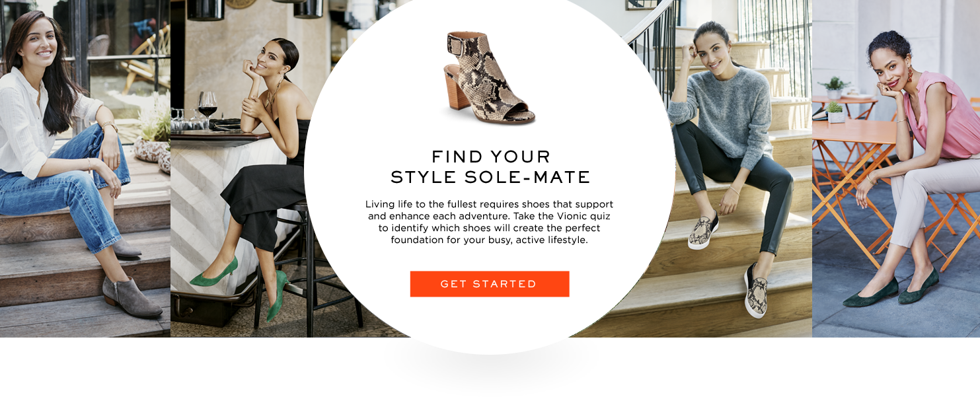Screen dimensions: 980x397
Task: Open the woman in jeans photo
Action: tap(85, 168)
